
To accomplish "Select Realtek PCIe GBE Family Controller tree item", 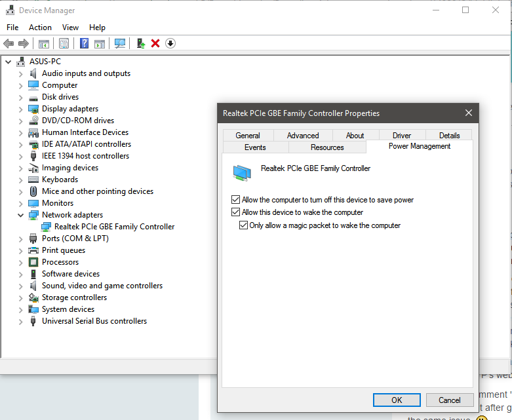I will coord(114,227).
